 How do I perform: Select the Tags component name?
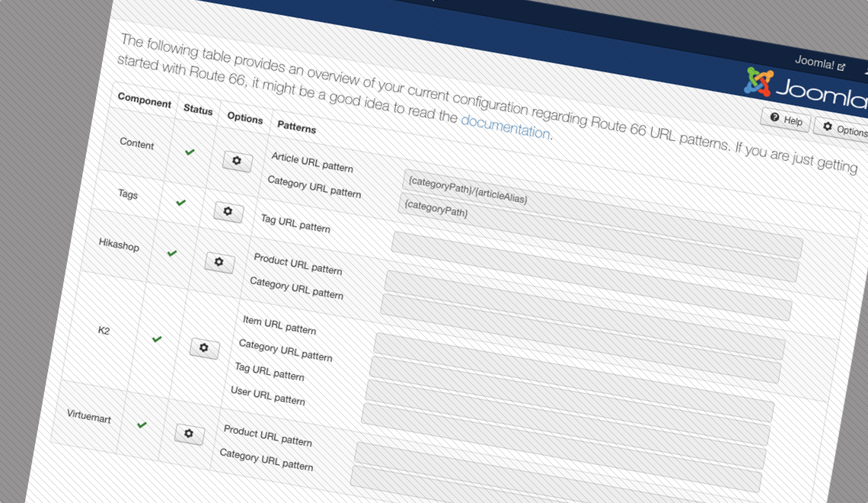click(x=128, y=194)
